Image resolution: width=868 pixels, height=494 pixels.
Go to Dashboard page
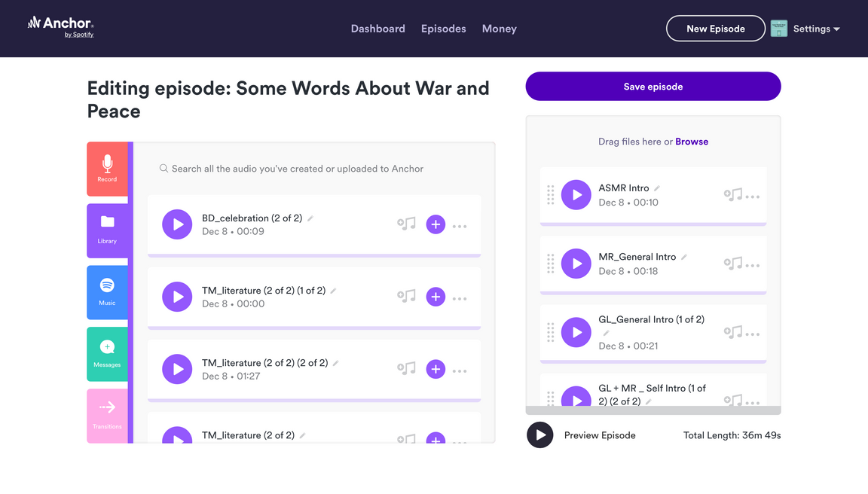[x=378, y=29]
